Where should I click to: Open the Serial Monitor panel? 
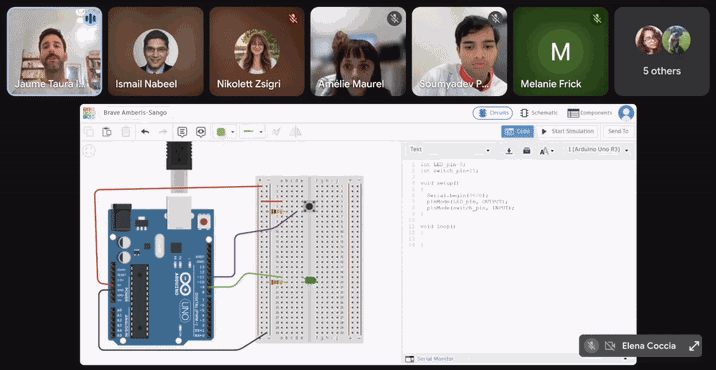pos(429,359)
